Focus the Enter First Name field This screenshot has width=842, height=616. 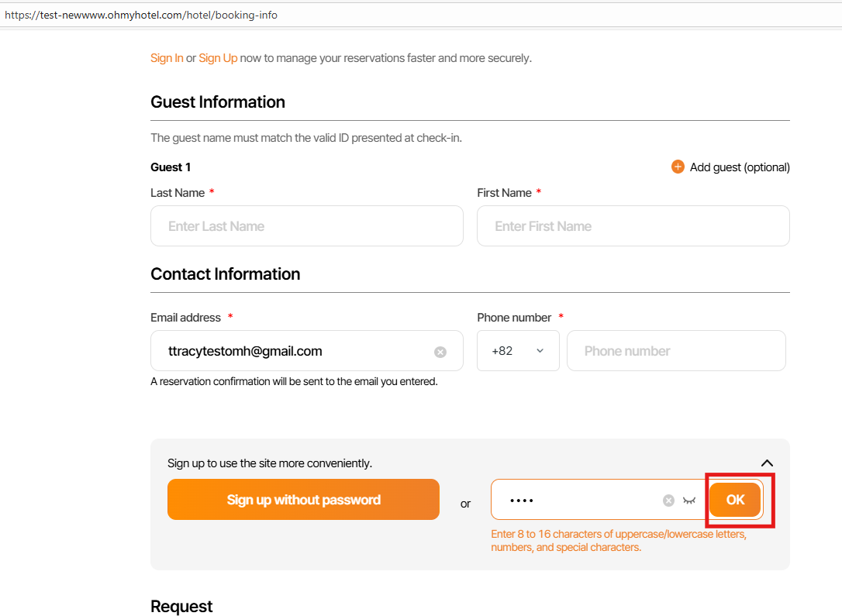(x=633, y=226)
